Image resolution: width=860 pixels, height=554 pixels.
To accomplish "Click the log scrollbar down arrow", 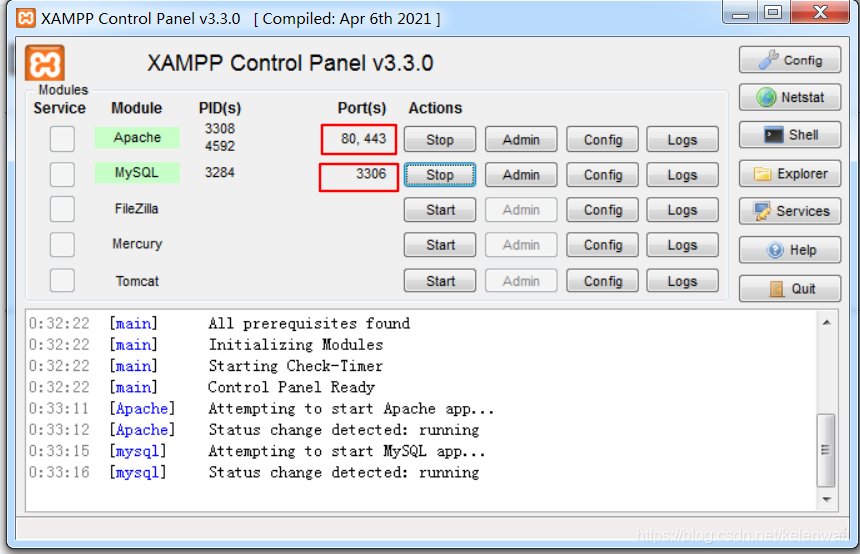I will pos(827,500).
